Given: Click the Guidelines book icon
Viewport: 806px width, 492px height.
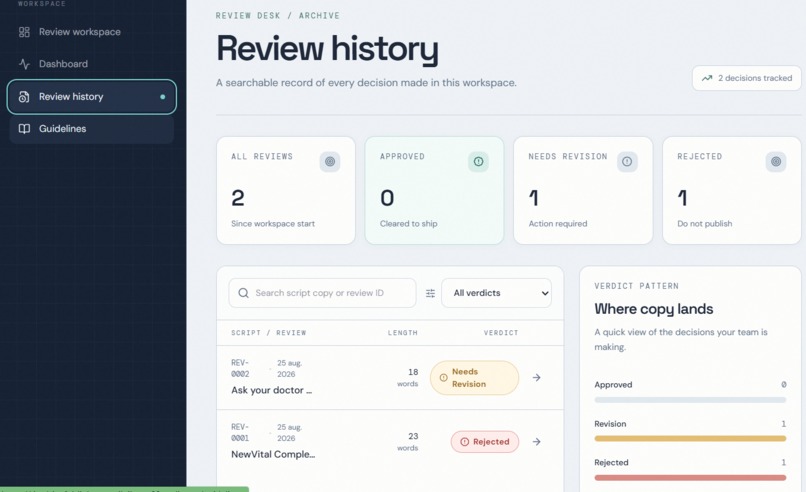Looking at the screenshot, I should [24, 129].
